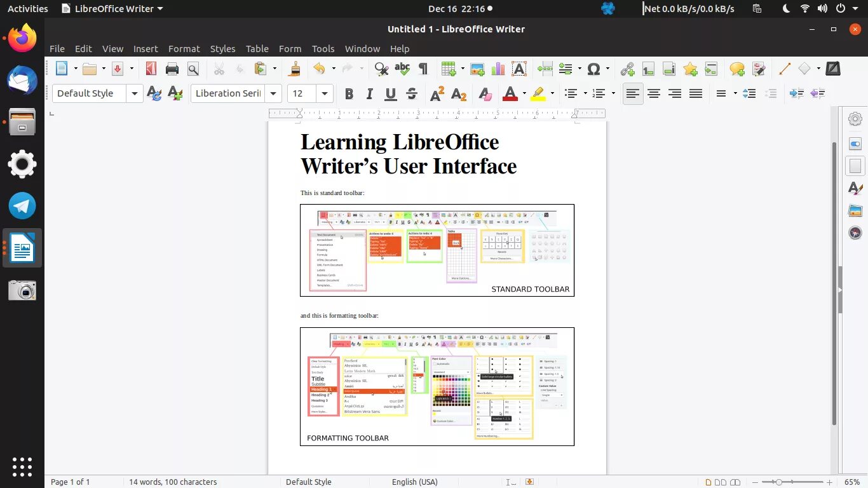This screenshot has height=488, width=868.
Task: Click Update Selected Style icon
Action: coord(154,94)
